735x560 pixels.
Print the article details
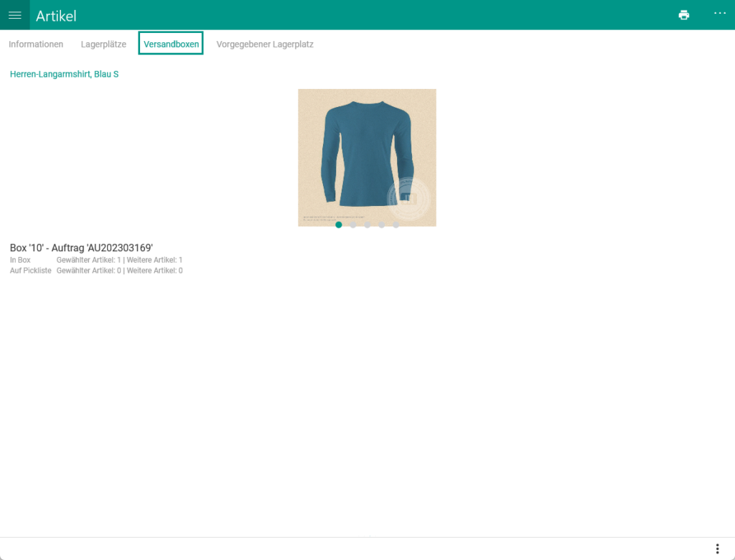pos(683,14)
